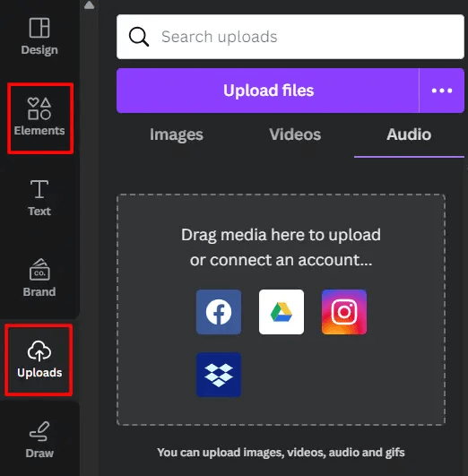Switch to the Images tab
Image resolution: width=468 pixels, height=476 pixels.
176,134
